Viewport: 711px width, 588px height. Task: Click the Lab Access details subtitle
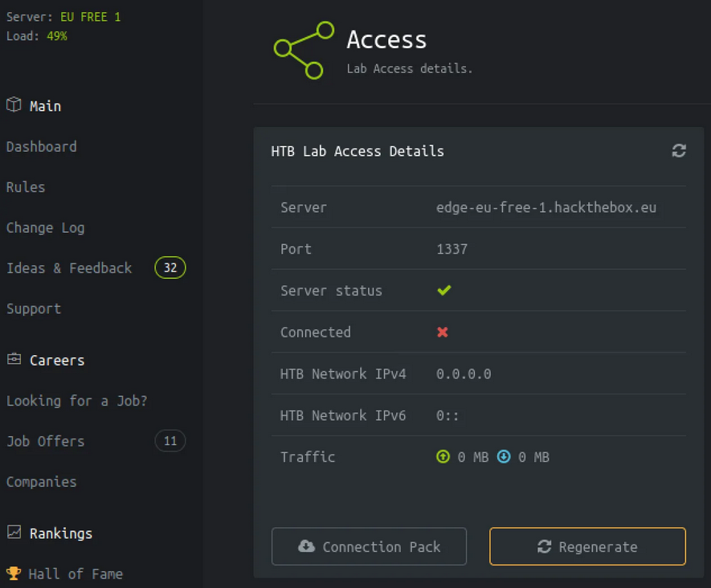[410, 69]
